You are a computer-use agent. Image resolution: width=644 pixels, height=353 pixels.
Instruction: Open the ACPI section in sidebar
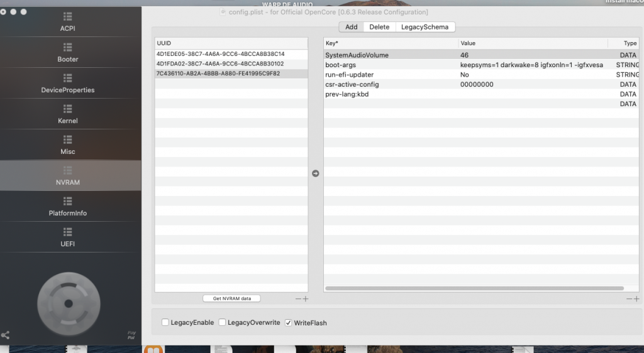68,22
